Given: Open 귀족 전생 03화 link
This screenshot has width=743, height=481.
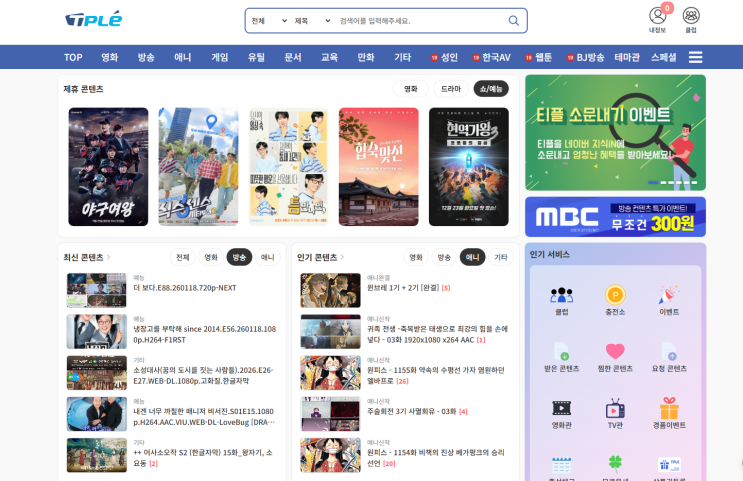Looking at the screenshot, I should [437, 334].
